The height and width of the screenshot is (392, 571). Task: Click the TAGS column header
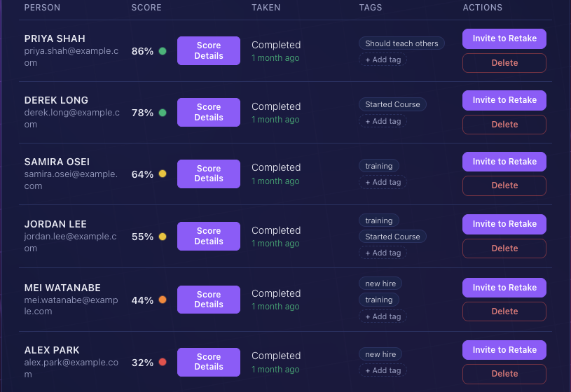[x=371, y=8]
